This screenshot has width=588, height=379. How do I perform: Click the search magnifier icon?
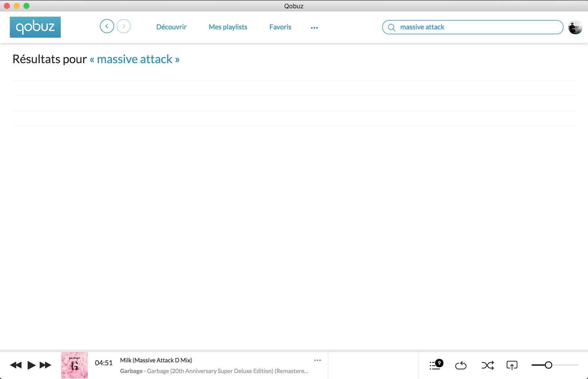click(391, 27)
